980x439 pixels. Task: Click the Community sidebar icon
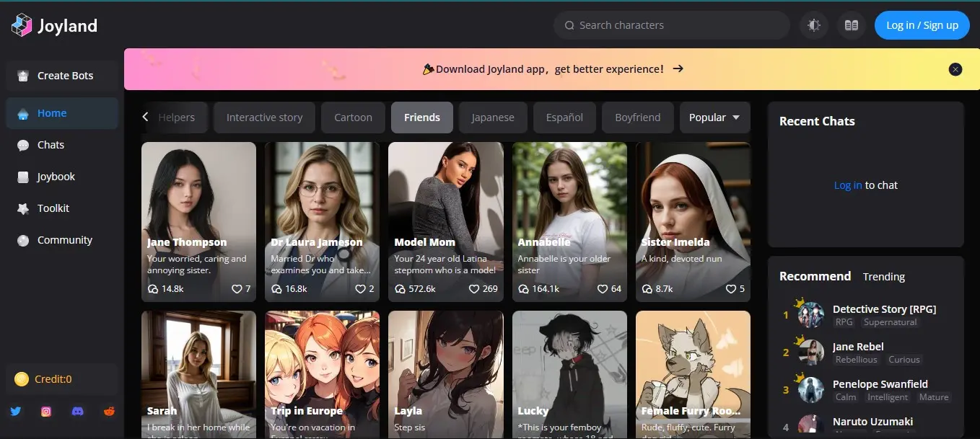(x=23, y=240)
